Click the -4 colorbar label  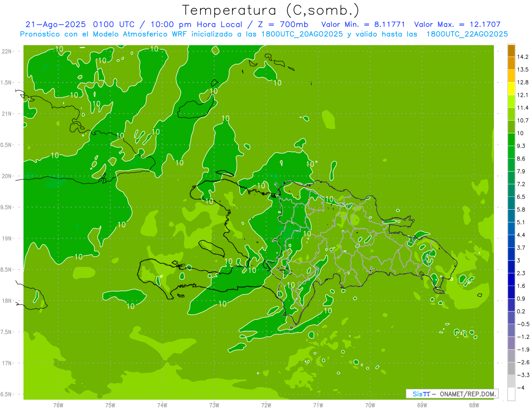pyautogui.click(x=520, y=388)
